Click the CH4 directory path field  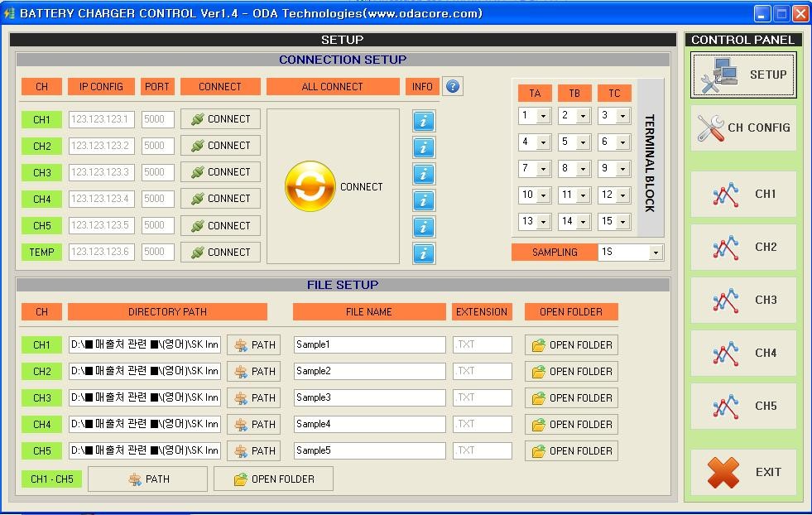144,424
